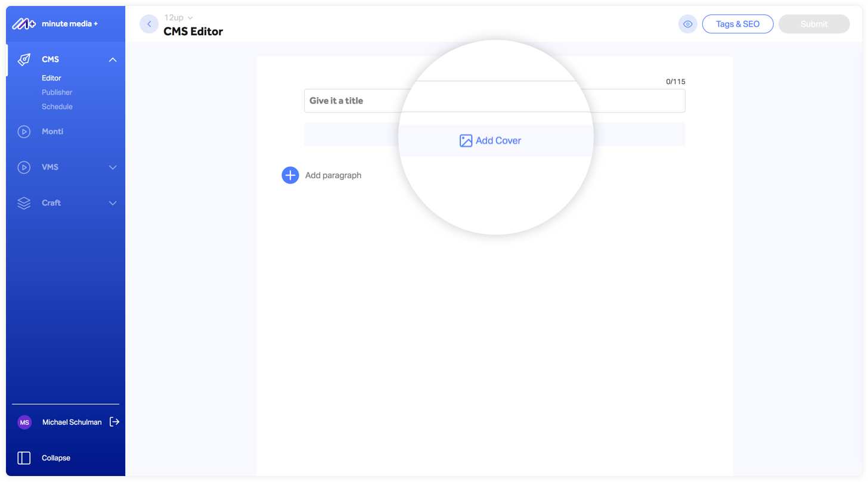Image resolution: width=868 pixels, height=482 pixels.
Task: Click the Add paragraph label
Action: 333,175
